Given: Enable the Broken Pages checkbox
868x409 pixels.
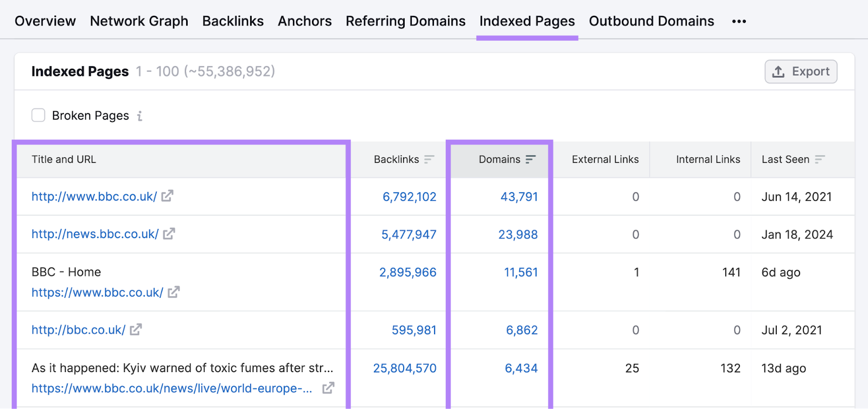Looking at the screenshot, I should click(39, 116).
